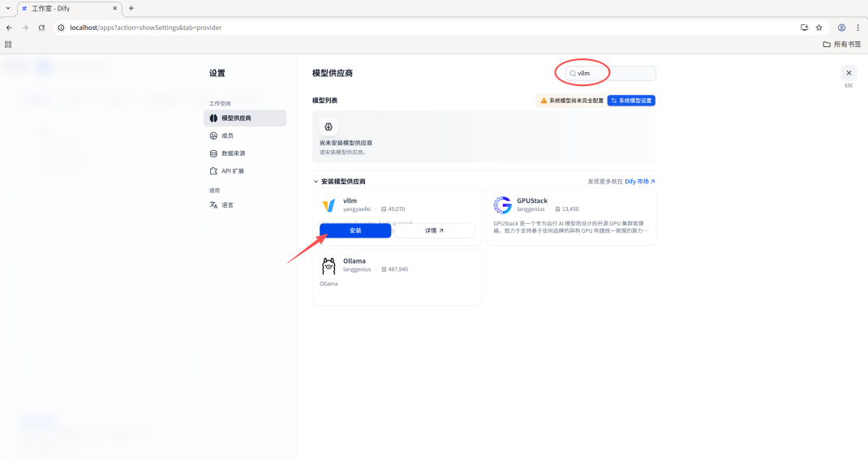Close settings with the X (ESC) icon
This screenshot has height=460, width=868.
(849, 73)
